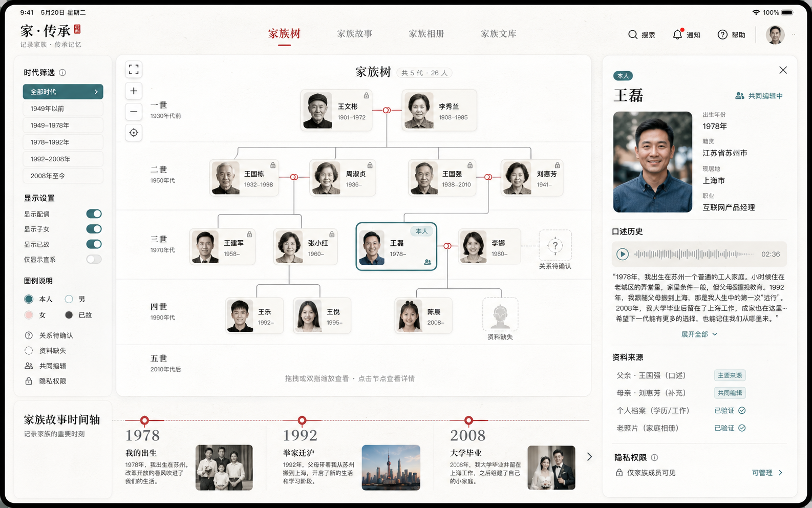Filter by 1949年以前 era
The width and height of the screenshot is (812, 508).
(63, 109)
